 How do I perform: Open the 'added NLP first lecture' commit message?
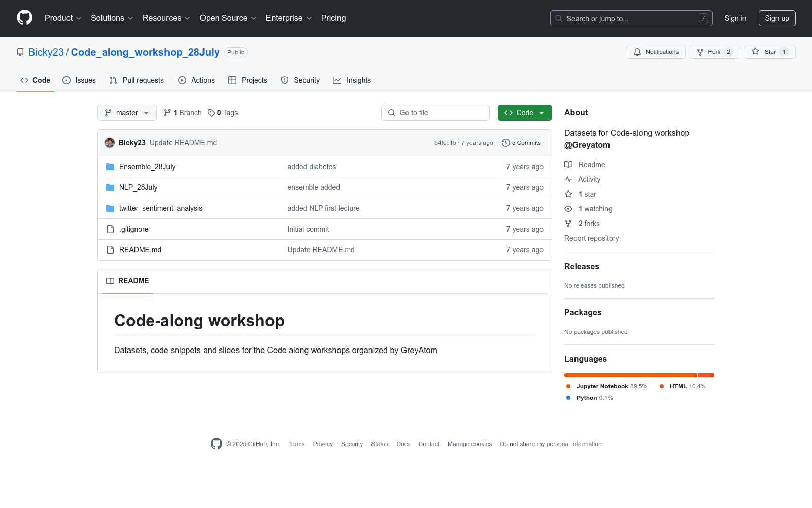click(x=323, y=208)
